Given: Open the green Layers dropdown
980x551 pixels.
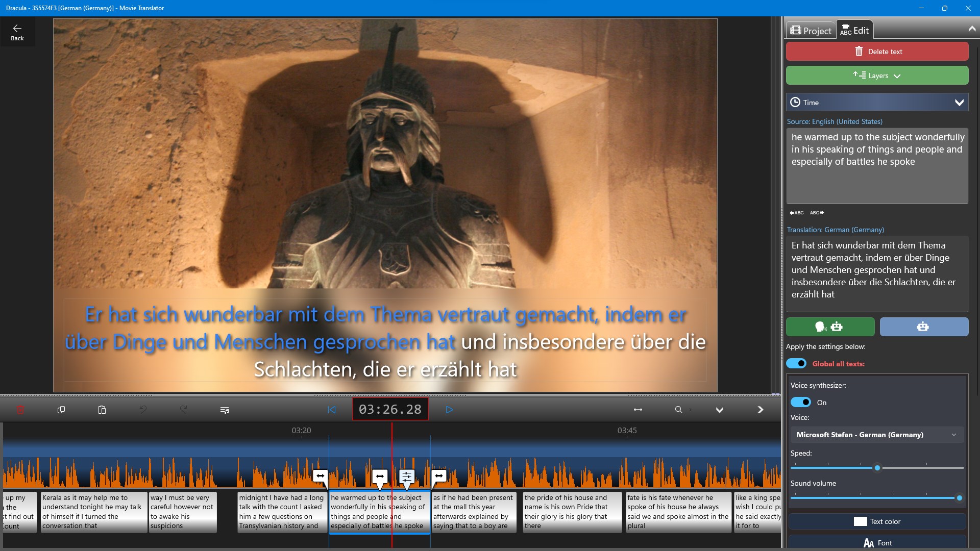Looking at the screenshot, I should tap(877, 76).
